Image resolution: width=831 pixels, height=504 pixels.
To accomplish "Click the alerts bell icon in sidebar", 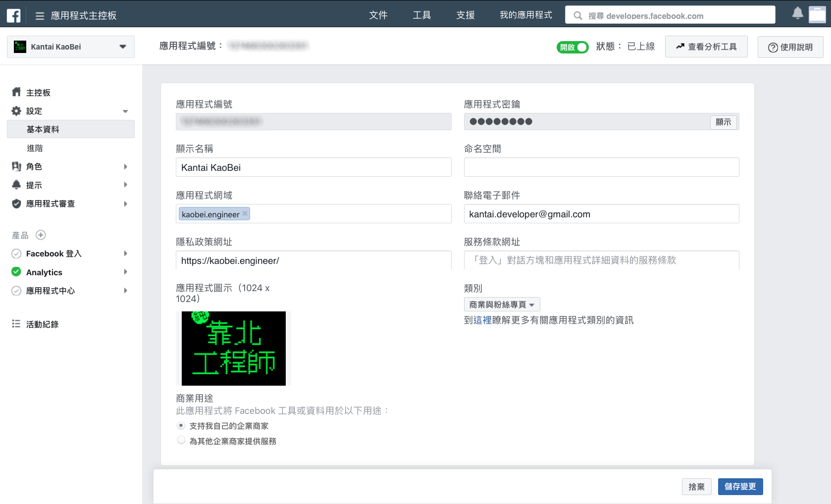I will pos(16,185).
